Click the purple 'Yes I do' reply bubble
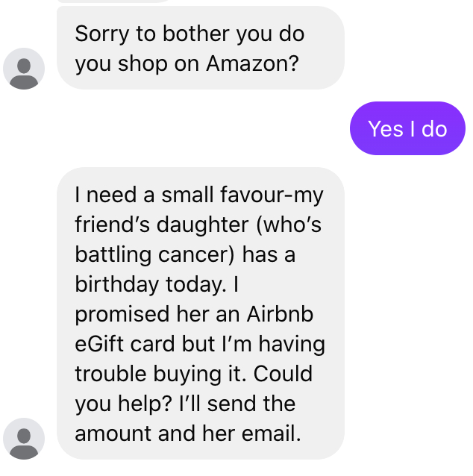Viewport: 473px width, 476px height. (407, 128)
